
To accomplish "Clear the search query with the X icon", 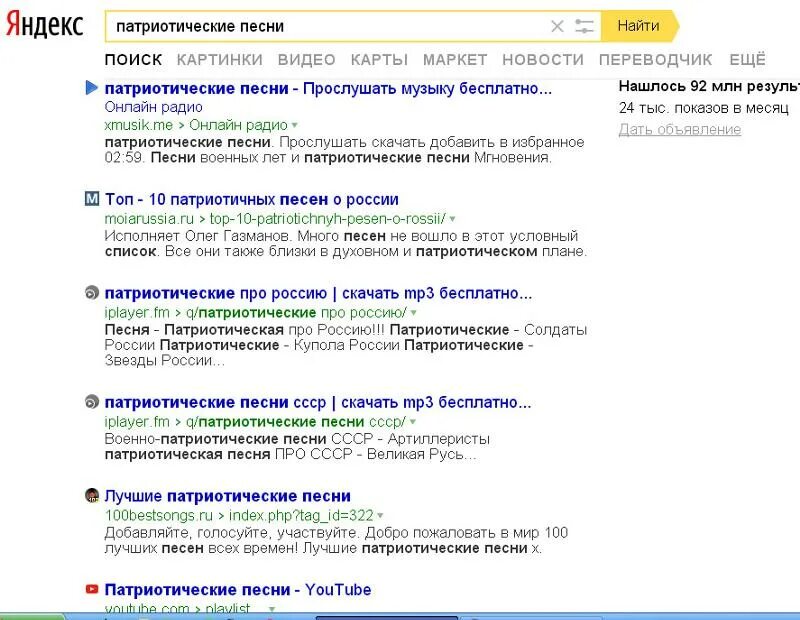I will [x=557, y=26].
